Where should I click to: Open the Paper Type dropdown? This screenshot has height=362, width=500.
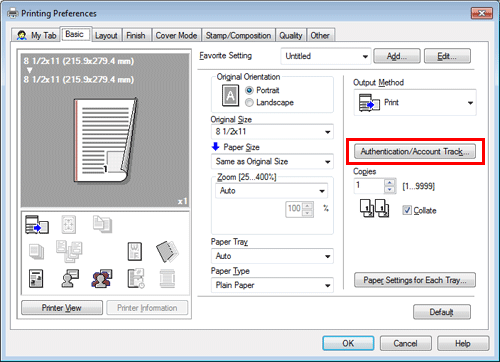coord(272,285)
